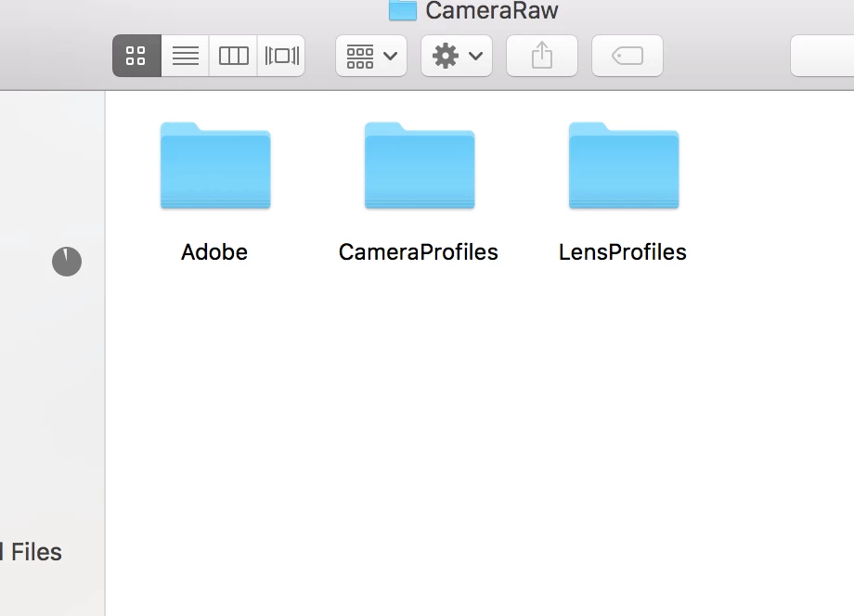Select the CameraProfiles folder icon

point(420,165)
